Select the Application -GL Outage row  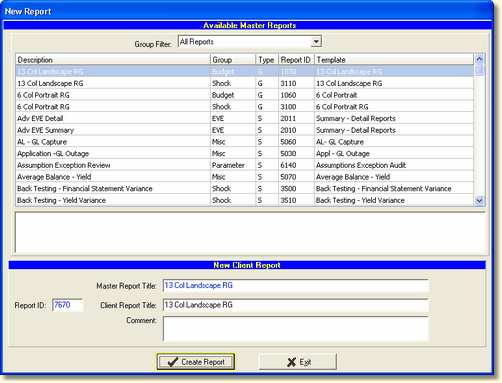[x=244, y=153]
